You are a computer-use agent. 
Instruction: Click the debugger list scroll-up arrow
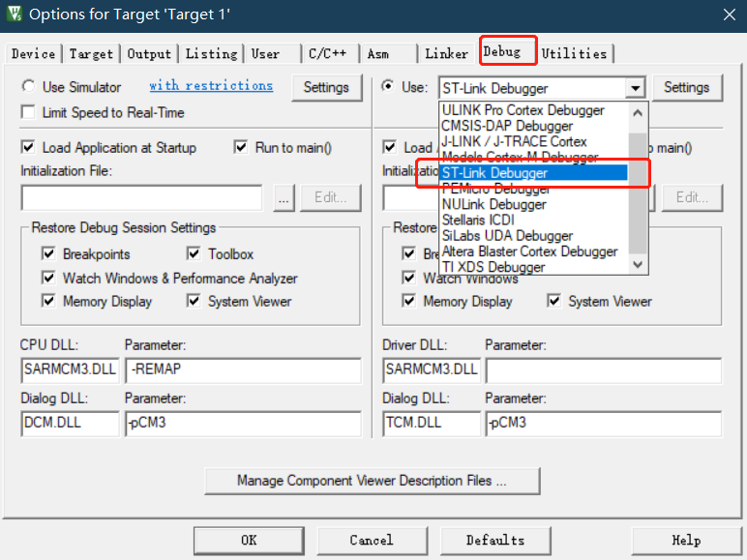point(638,113)
